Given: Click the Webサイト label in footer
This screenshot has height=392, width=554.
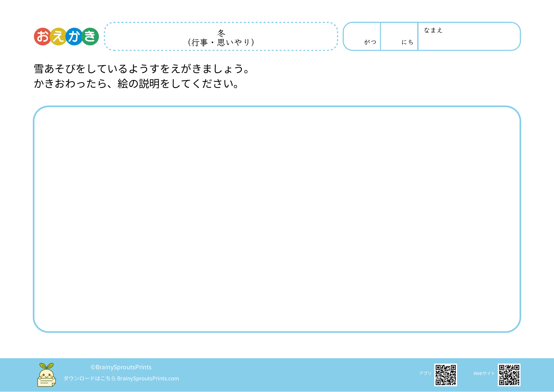Looking at the screenshot, I should click(x=484, y=373).
